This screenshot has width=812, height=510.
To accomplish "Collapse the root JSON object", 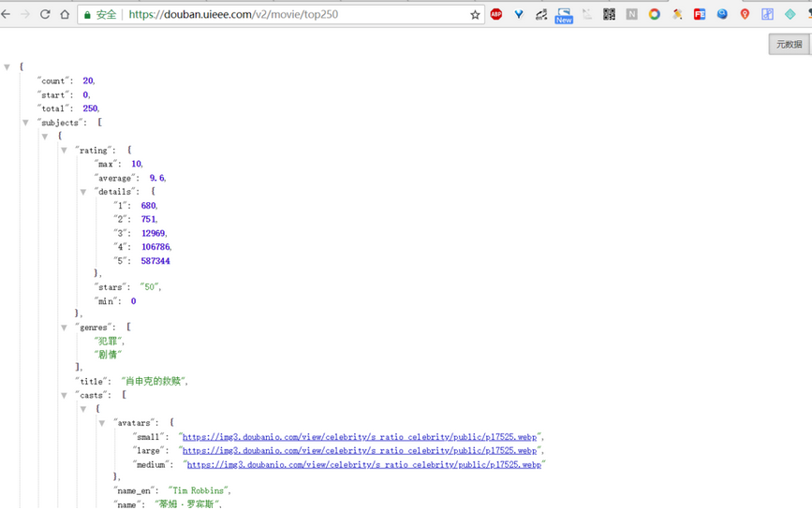I will [7, 66].
